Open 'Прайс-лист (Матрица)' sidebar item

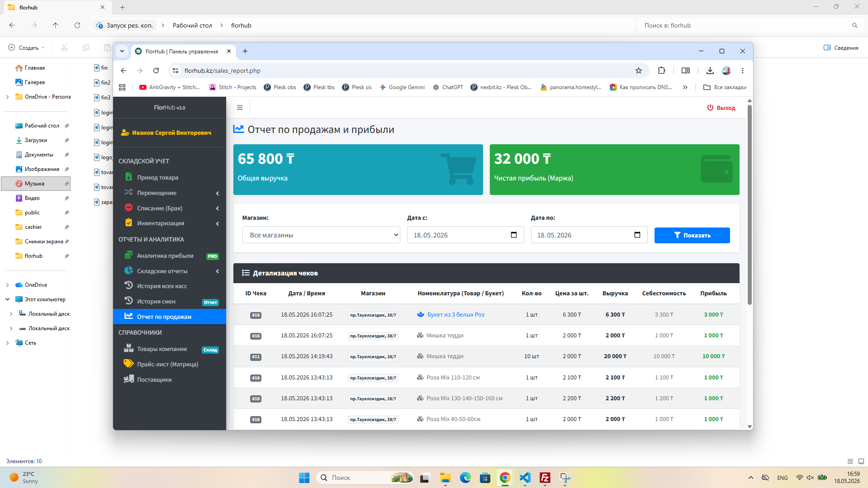point(169,364)
